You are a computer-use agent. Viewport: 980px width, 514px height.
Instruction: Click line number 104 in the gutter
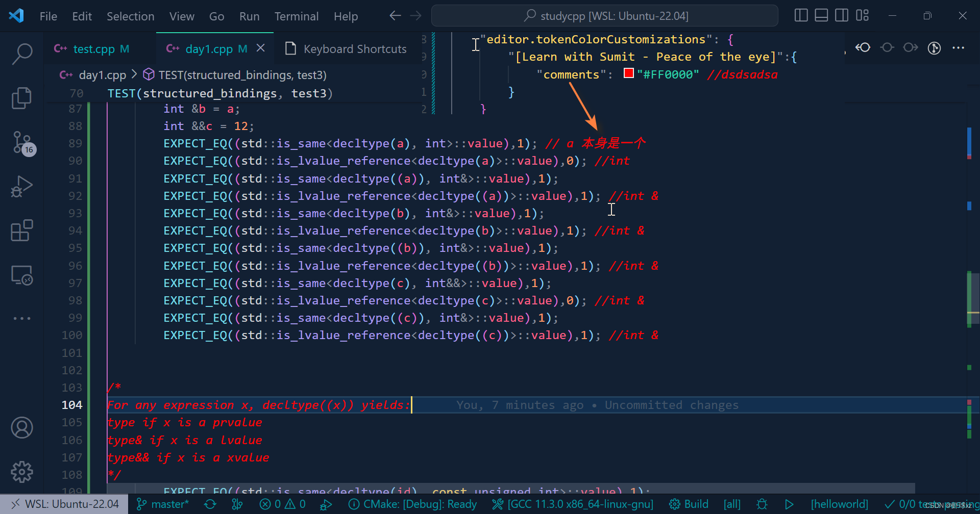click(x=72, y=405)
